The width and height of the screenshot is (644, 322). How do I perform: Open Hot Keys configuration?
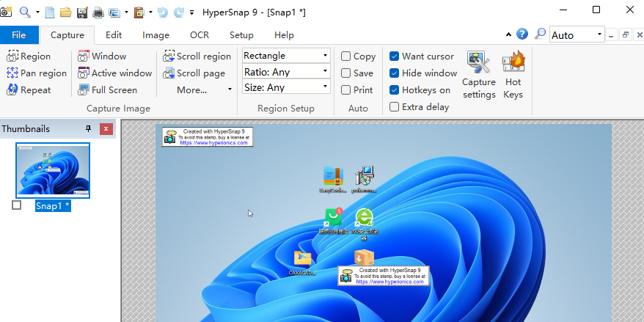[513, 75]
